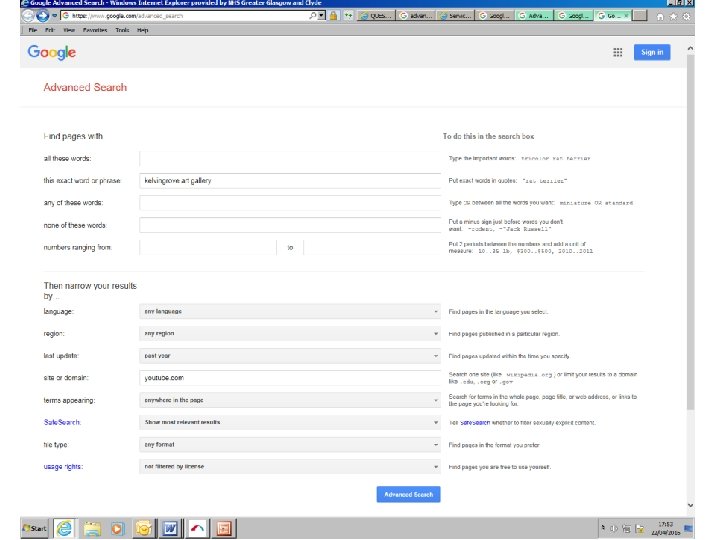Expand the terms appearing dropdown
This screenshot has height=540, width=720.
pyautogui.click(x=290, y=400)
